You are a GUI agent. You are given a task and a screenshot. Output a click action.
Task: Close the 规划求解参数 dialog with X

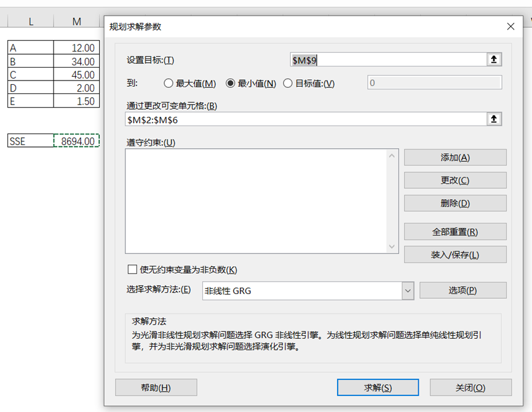tap(510, 26)
